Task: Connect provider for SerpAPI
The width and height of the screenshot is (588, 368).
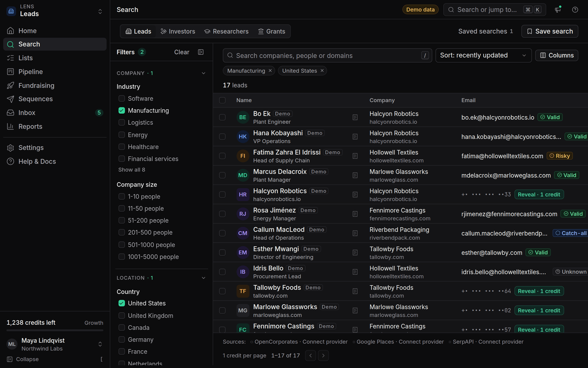Action: (501, 342)
